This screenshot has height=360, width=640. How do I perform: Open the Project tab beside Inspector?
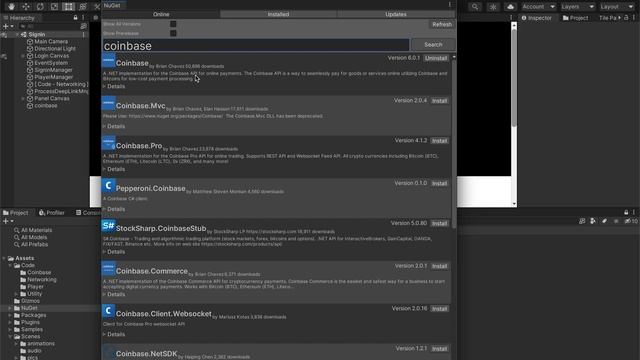[x=576, y=18]
